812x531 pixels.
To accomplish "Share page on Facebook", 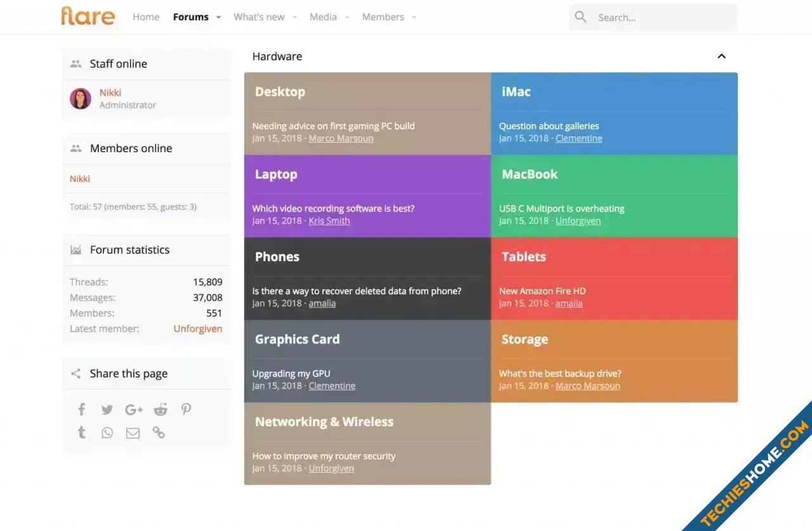I will coord(81,409).
